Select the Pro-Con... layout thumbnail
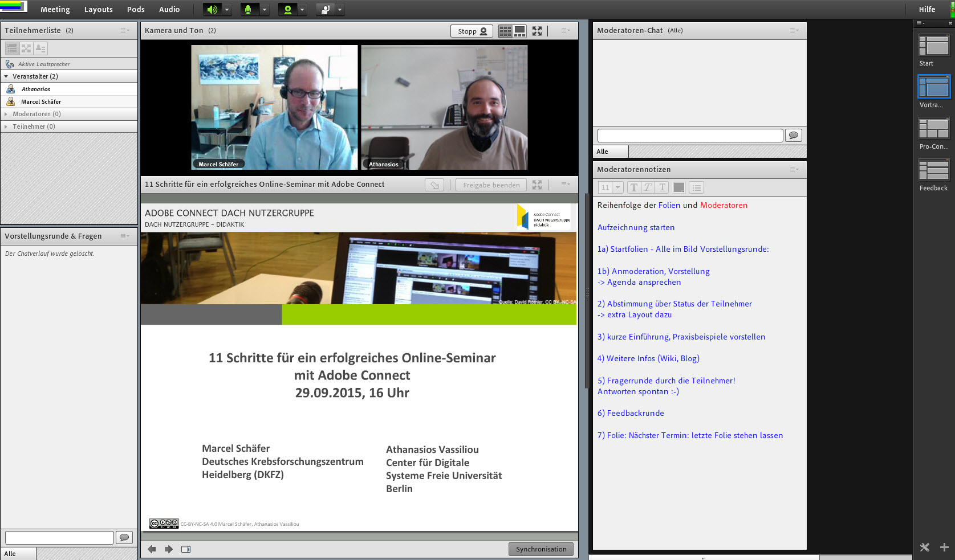The image size is (955, 560). [x=934, y=129]
